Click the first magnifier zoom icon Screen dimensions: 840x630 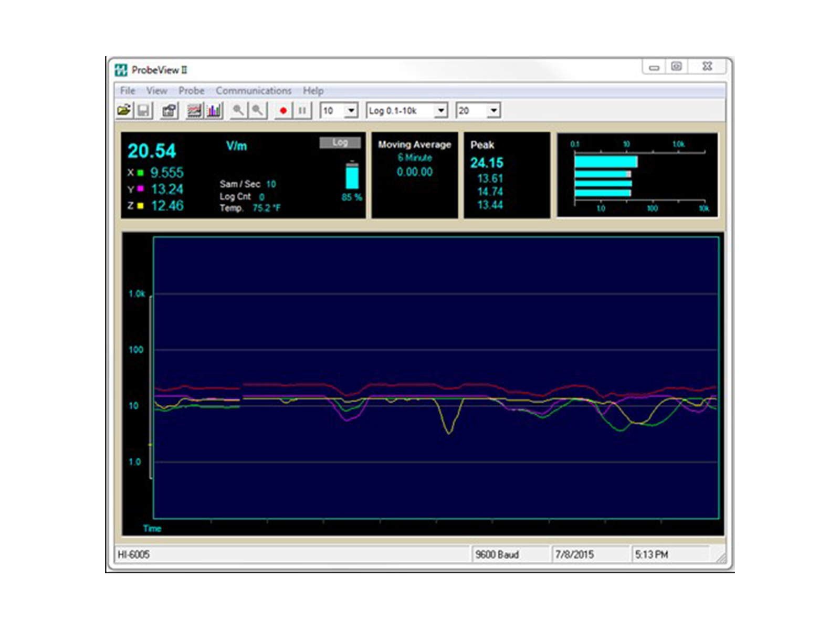pyautogui.click(x=238, y=110)
